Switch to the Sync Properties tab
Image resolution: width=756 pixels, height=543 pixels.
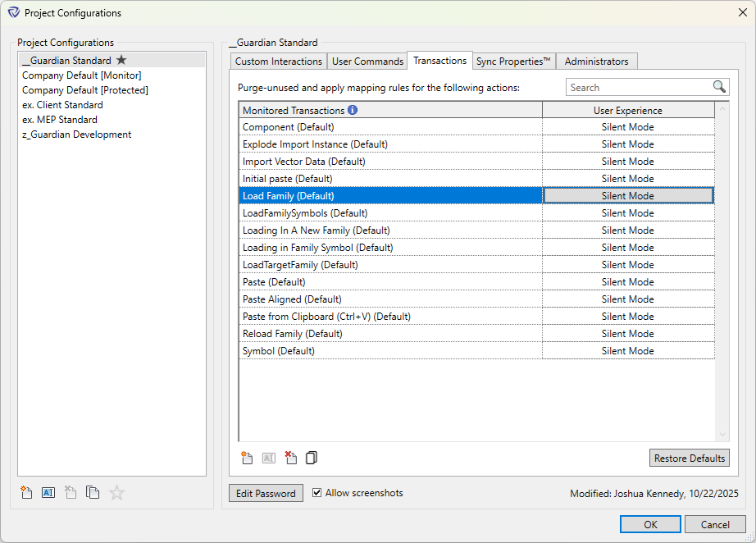[513, 60]
